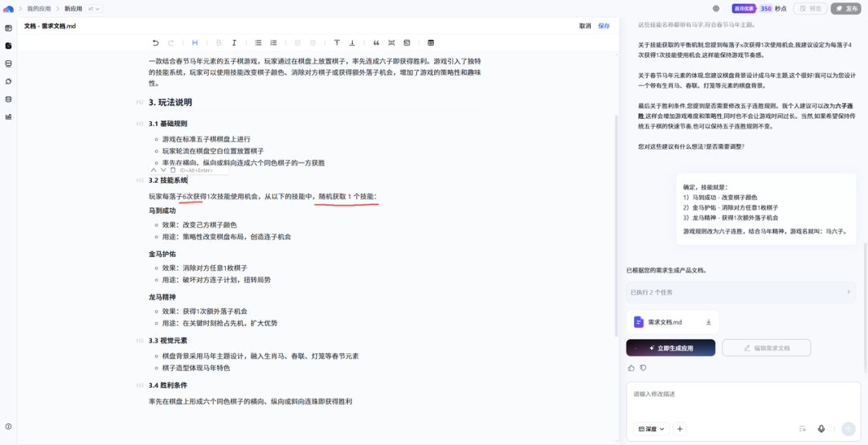This screenshot has height=445, width=868.
Task: Click the block ID input field
Action: 203,170
